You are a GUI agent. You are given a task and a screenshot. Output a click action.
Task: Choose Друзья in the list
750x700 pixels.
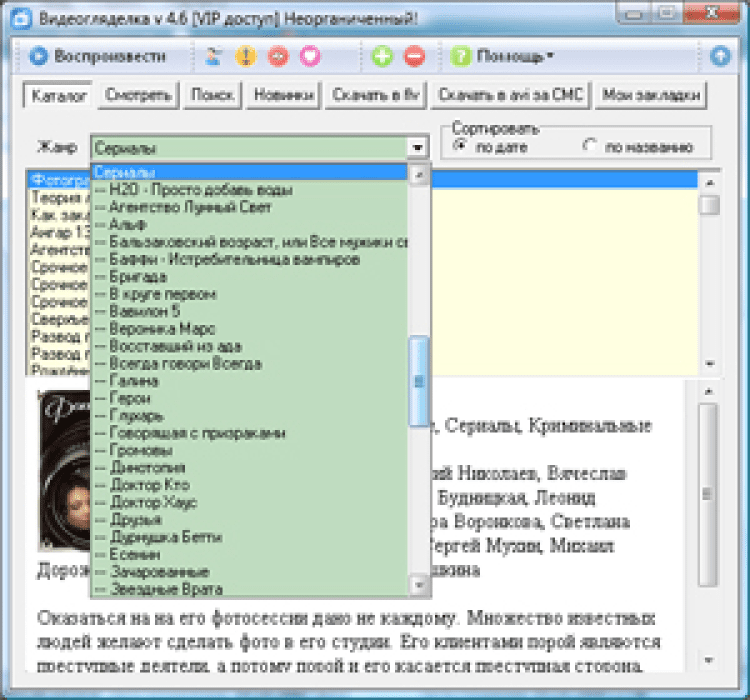(249, 520)
